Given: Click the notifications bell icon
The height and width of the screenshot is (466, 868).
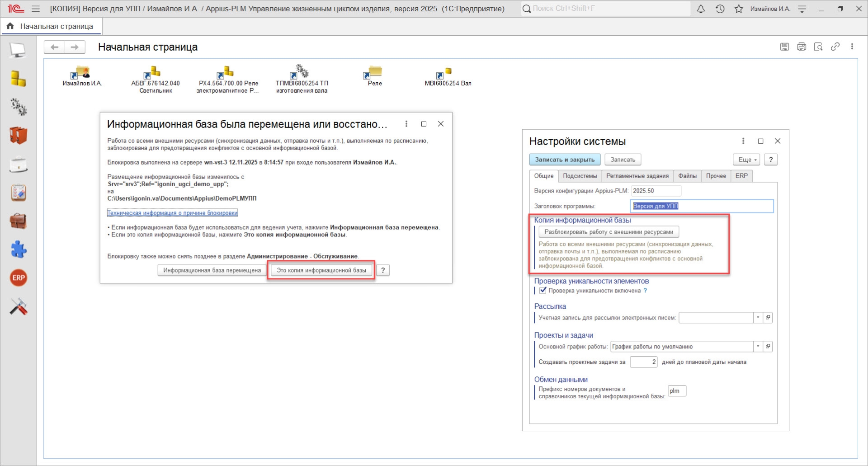Looking at the screenshot, I should click(701, 9).
